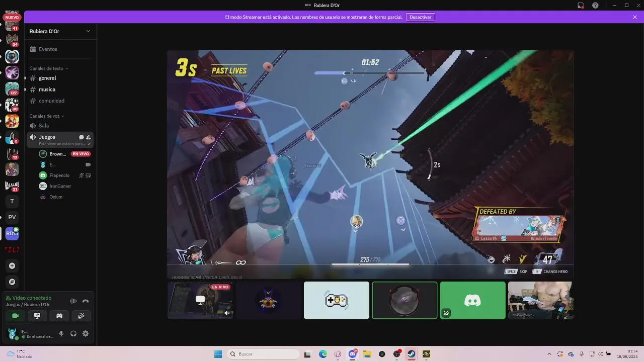Select the green Discord logo participant tile

[472, 300]
